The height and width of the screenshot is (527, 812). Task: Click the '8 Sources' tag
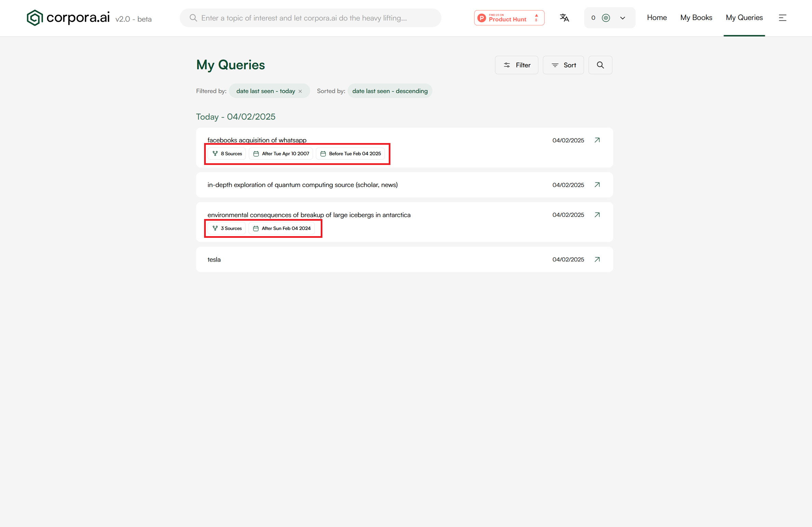point(227,154)
